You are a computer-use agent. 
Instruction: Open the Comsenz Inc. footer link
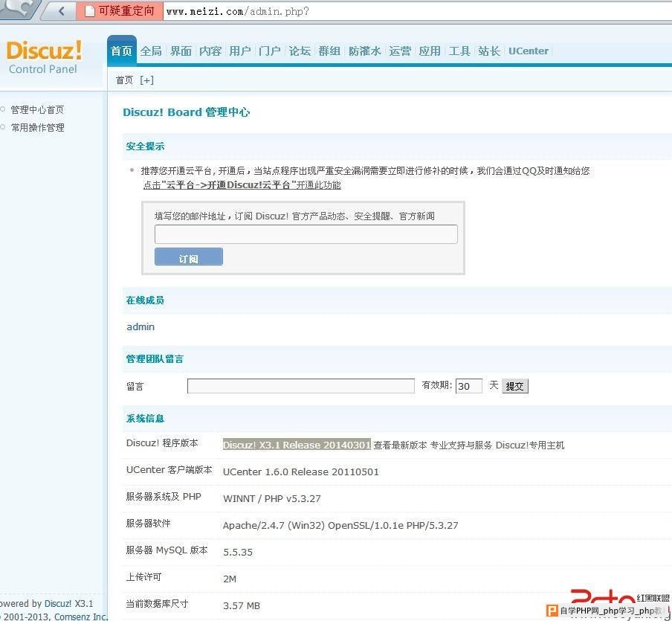[x=80, y=617]
